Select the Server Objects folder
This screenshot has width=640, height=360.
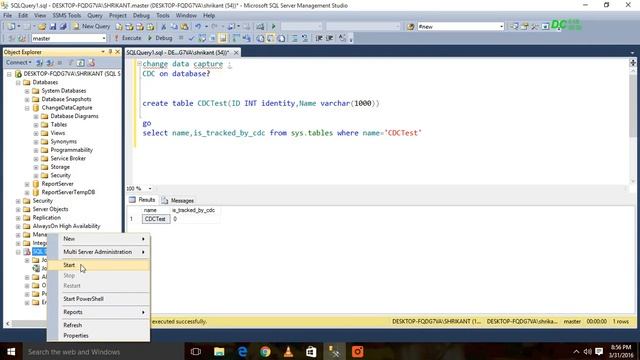(50, 209)
